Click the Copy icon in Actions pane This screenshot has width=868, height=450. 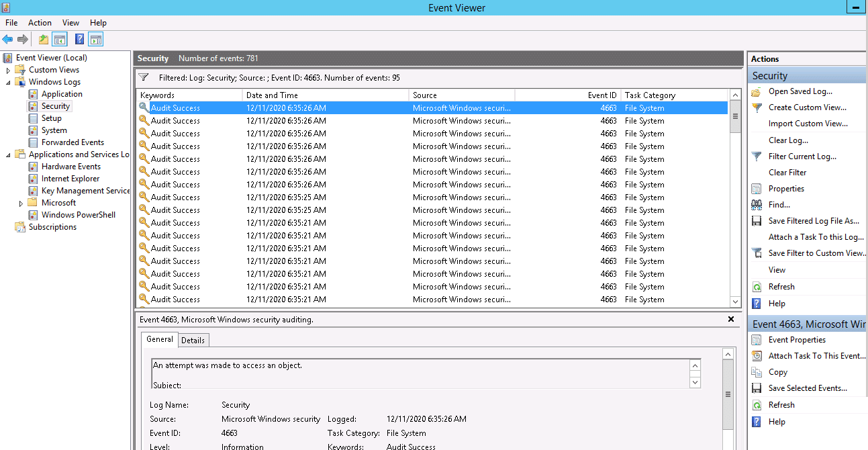pos(757,372)
